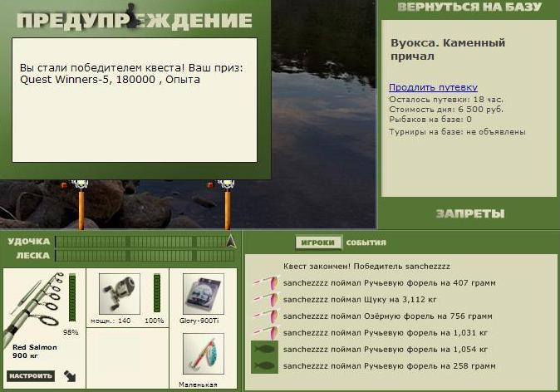
Task: Click 'Ручьевую форель на 1,031 кг' event
Action: pos(386,333)
